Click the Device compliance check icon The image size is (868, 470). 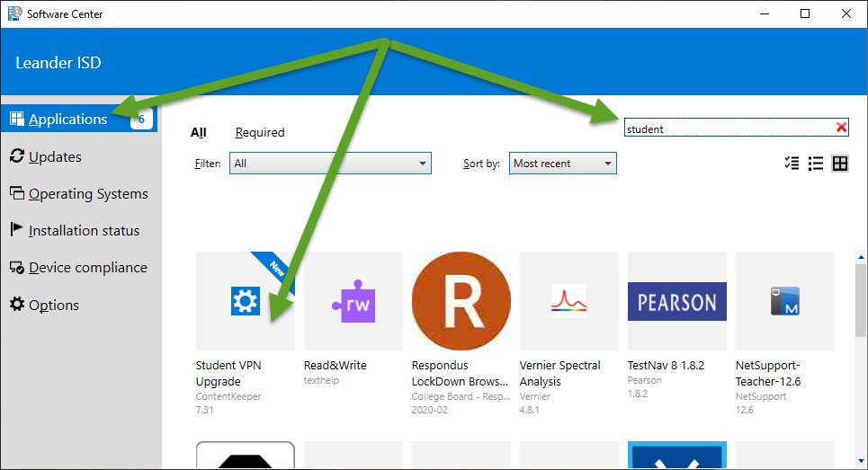pyautogui.click(x=17, y=268)
